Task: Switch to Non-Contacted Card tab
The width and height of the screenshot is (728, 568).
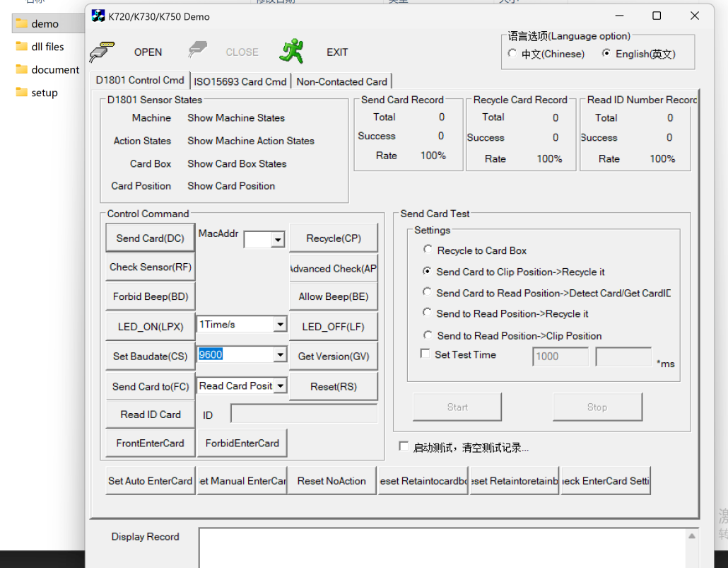Action: (x=341, y=81)
